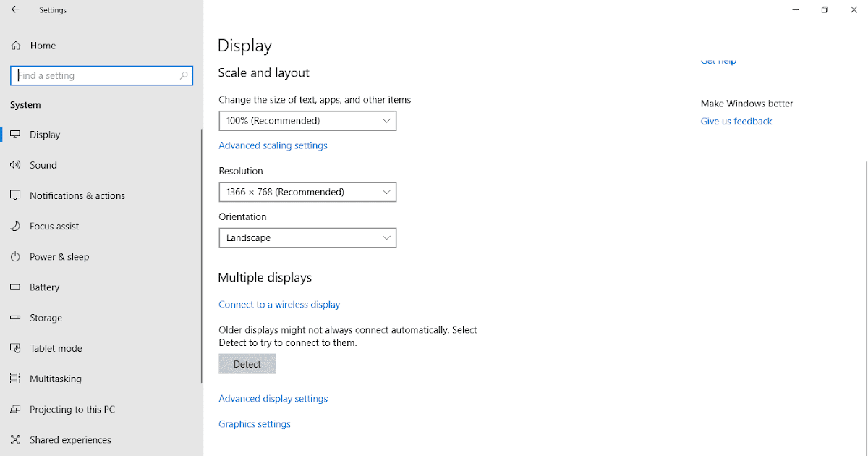Click Connect to a wireless display
The height and width of the screenshot is (456, 868).
pyautogui.click(x=279, y=304)
